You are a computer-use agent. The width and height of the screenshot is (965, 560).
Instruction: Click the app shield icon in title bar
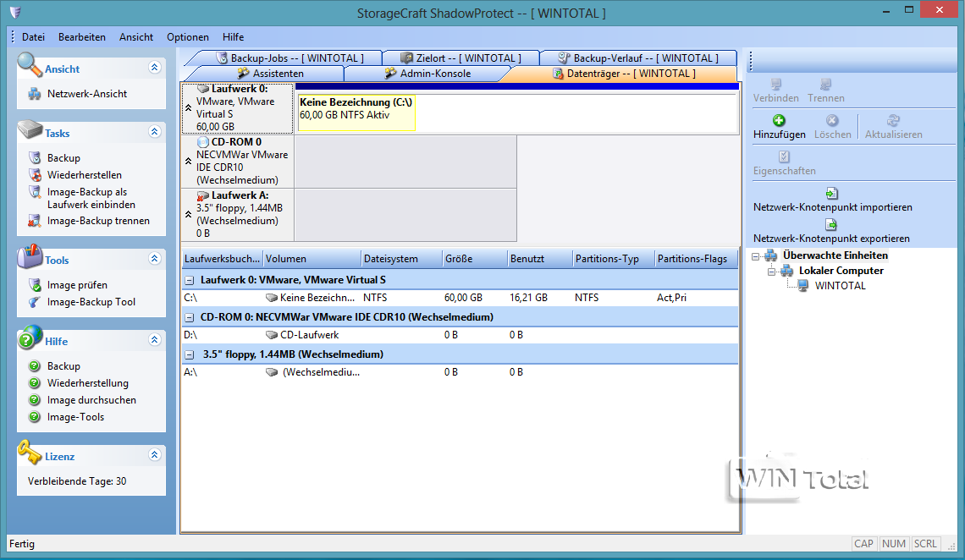coord(15,13)
